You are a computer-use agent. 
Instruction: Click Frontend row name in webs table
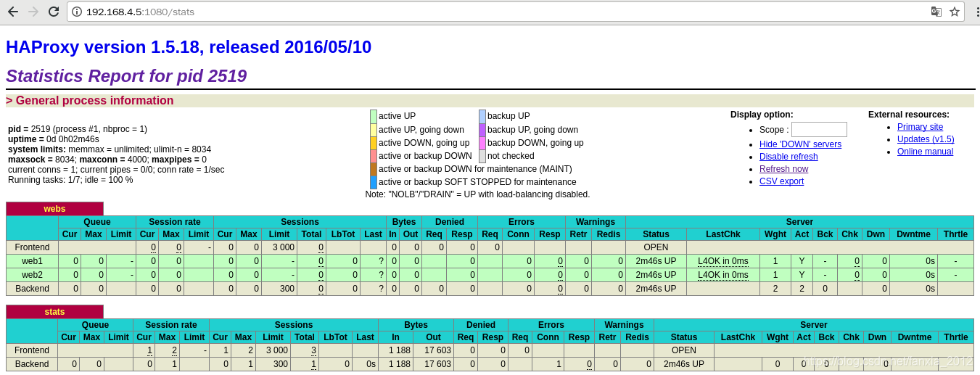pyautogui.click(x=32, y=247)
